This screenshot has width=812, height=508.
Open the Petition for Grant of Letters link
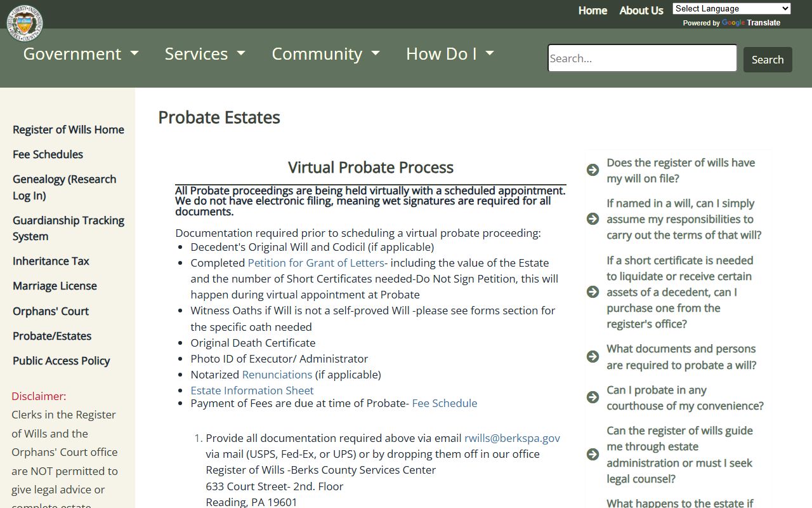[316, 263]
